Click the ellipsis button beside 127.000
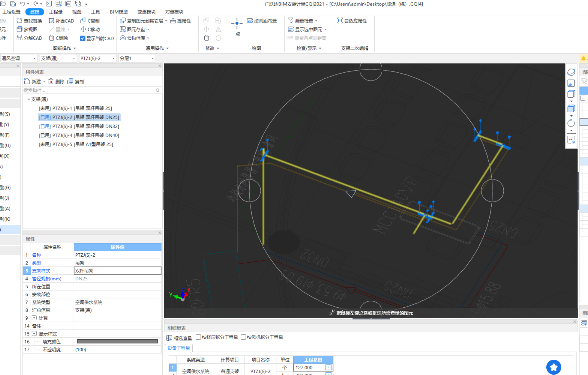Screen dimensions: 588x375 point(328,367)
